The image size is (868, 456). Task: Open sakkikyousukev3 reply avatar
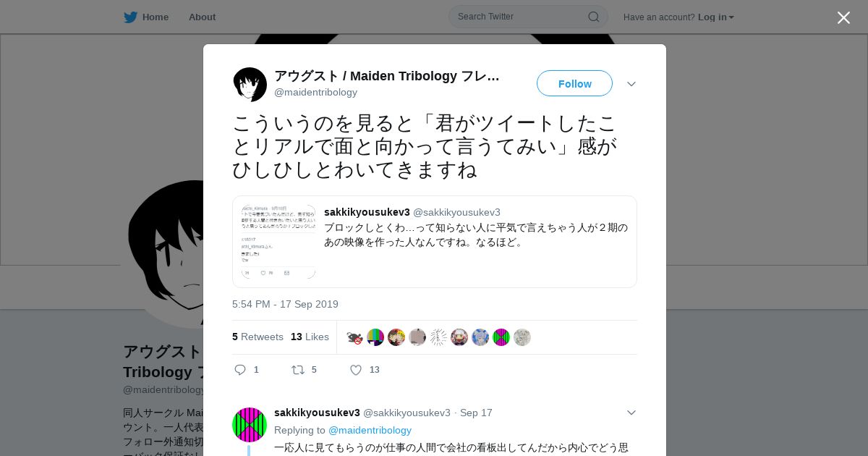(x=250, y=425)
